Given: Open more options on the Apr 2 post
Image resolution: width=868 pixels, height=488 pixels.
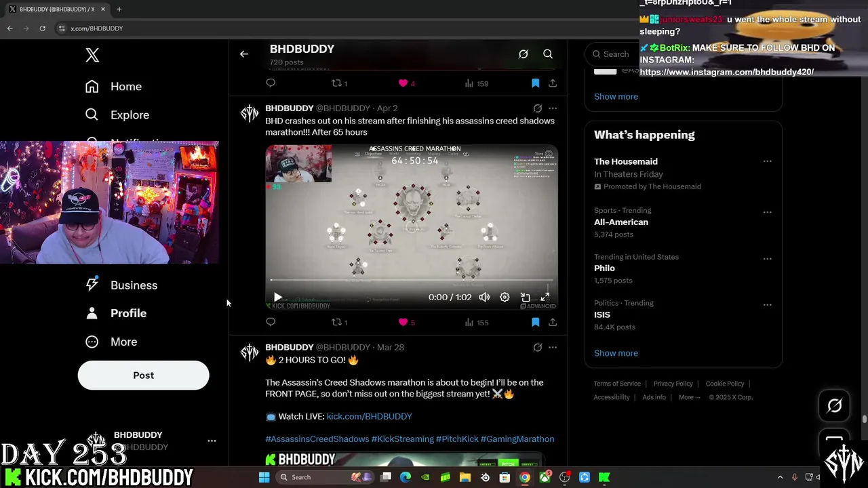Looking at the screenshot, I should click(553, 108).
